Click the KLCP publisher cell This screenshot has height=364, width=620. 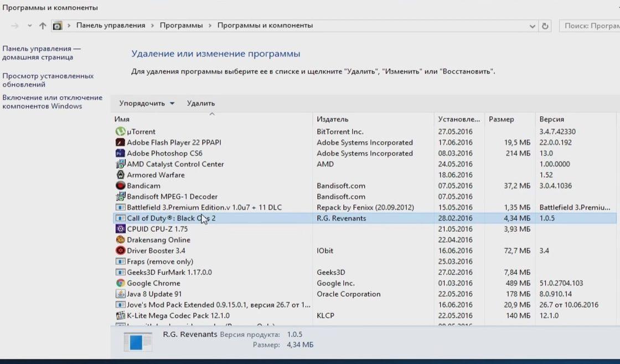325,316
